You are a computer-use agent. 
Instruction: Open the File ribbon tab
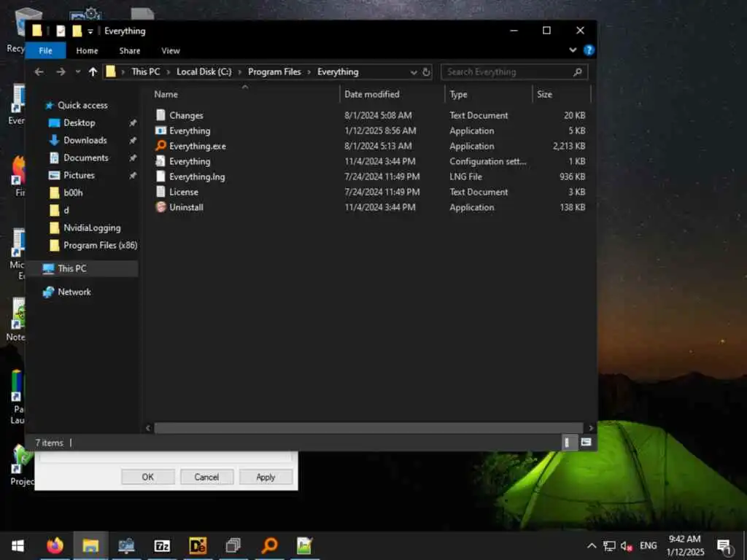coord(46,50)
